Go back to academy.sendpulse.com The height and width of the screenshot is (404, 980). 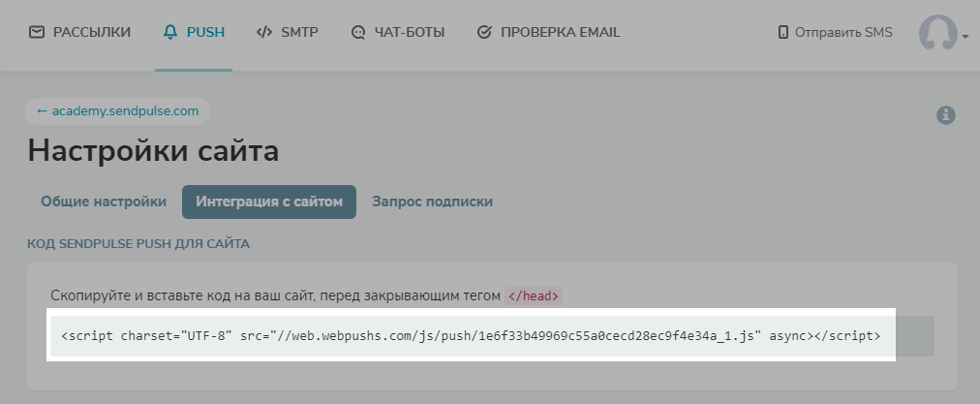tap(117, 111)
